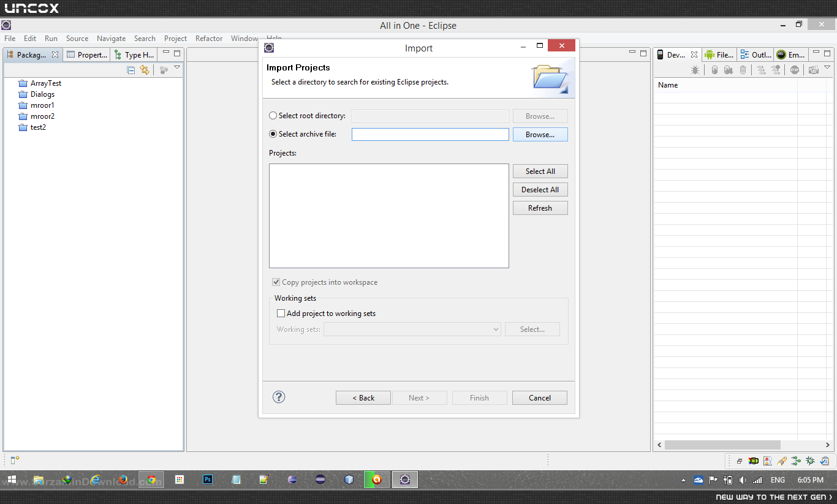Open the Edit menu

pos(30,39)
